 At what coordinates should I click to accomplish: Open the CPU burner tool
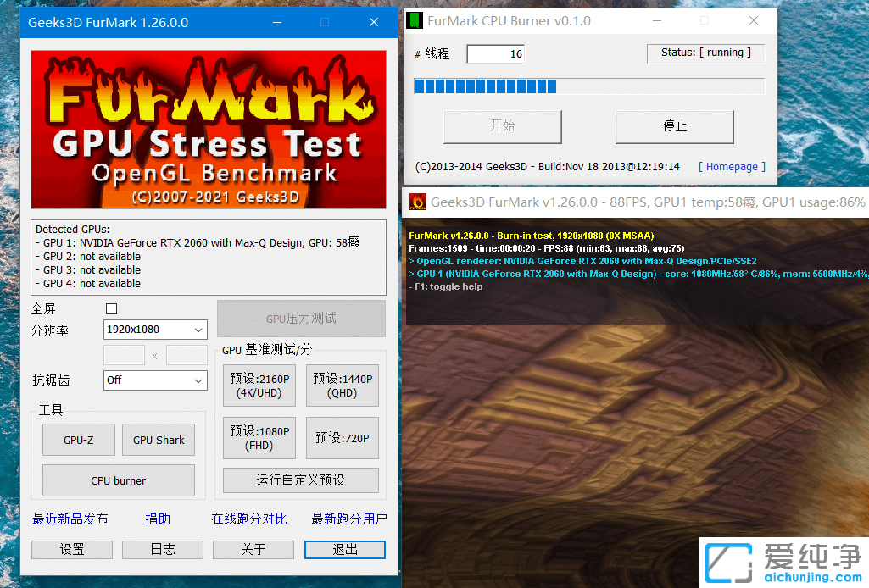click(x=119, y=480)
